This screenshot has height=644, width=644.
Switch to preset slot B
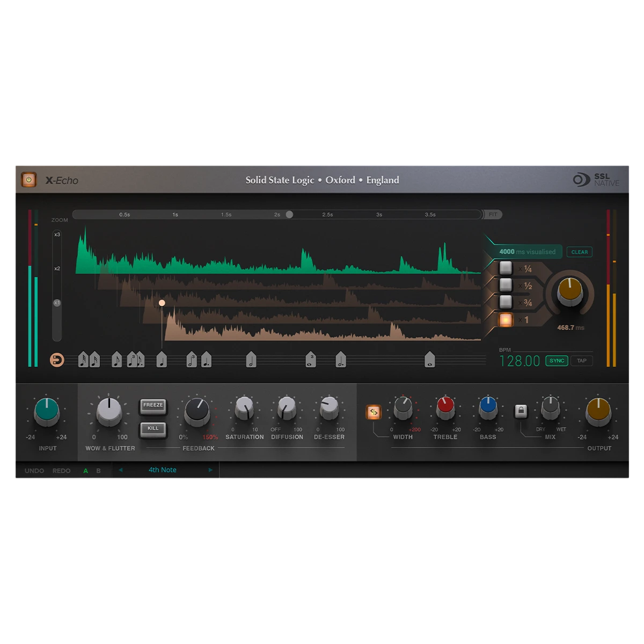(x=98, y=471)
